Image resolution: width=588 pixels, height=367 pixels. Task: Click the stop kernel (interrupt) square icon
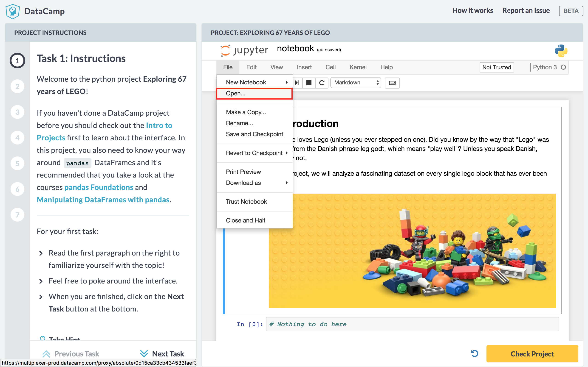click(309, 83)
